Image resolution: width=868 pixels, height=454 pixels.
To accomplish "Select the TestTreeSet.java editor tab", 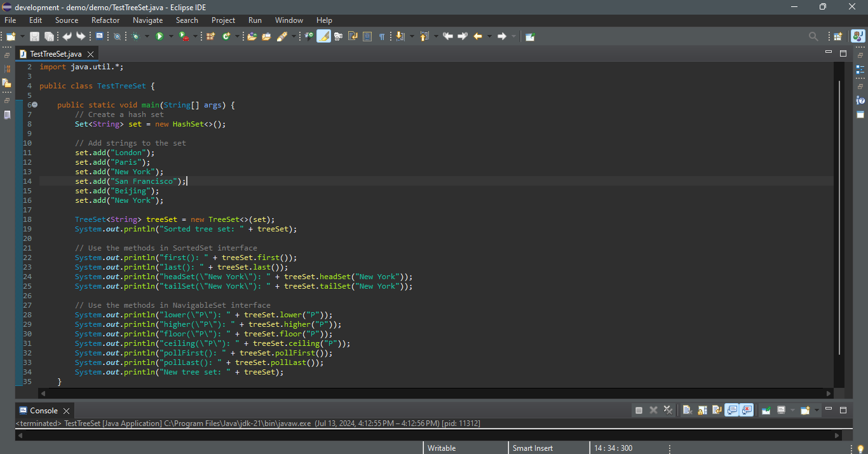I will [x=55, y=54].
